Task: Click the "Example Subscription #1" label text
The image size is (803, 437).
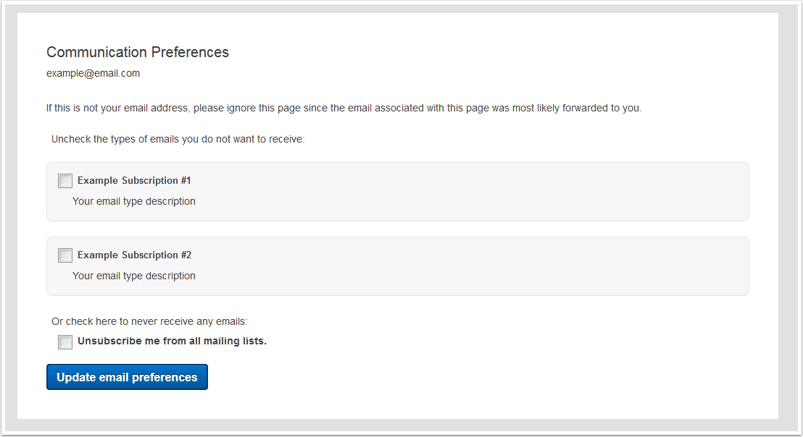Action: point(134,181)
